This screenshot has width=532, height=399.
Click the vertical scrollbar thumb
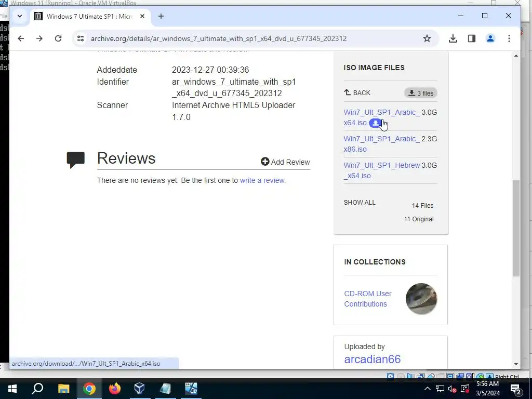(x=516, y=228)
